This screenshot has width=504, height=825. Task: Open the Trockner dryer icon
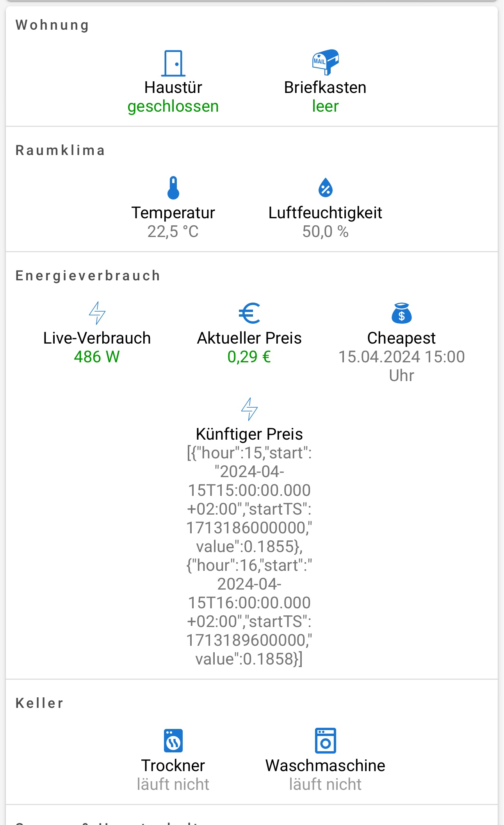173,740
